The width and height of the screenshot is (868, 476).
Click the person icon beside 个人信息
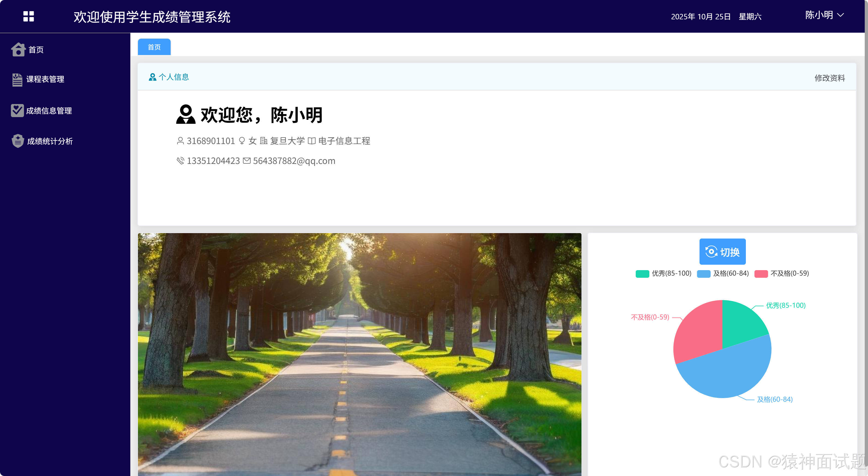pos(153,77)
